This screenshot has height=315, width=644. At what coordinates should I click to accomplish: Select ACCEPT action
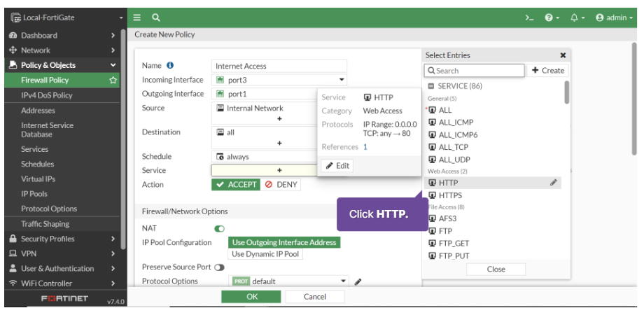(236, 184)
